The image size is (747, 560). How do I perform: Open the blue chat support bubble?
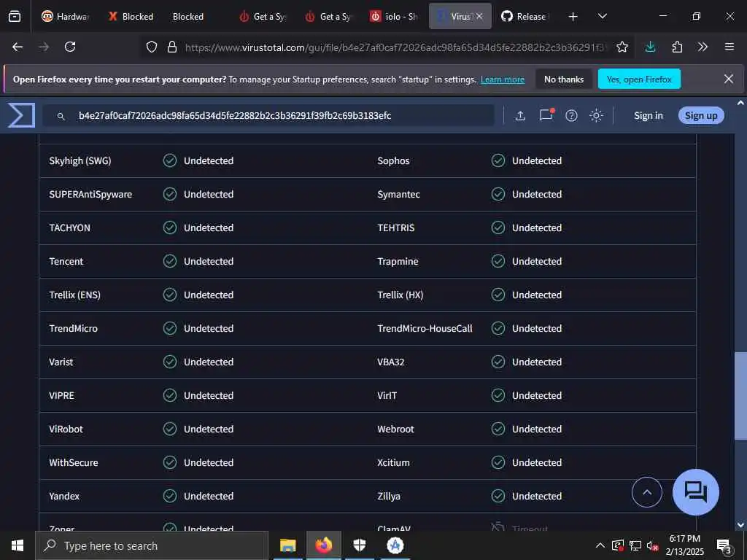[695, 492]
